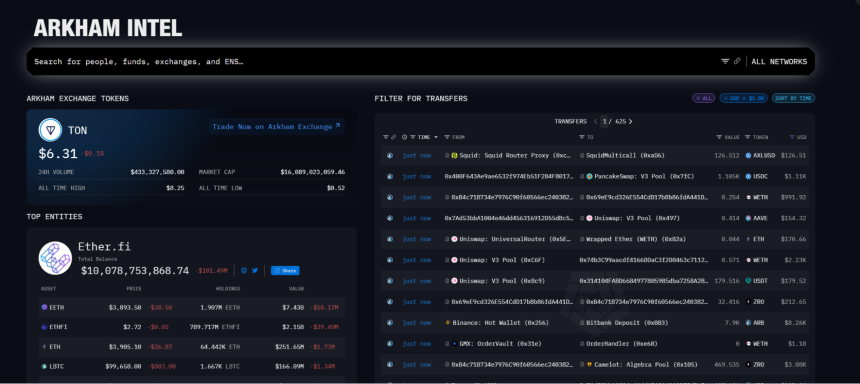
Task: Click the Camelot logo icon
Action: 589,364
